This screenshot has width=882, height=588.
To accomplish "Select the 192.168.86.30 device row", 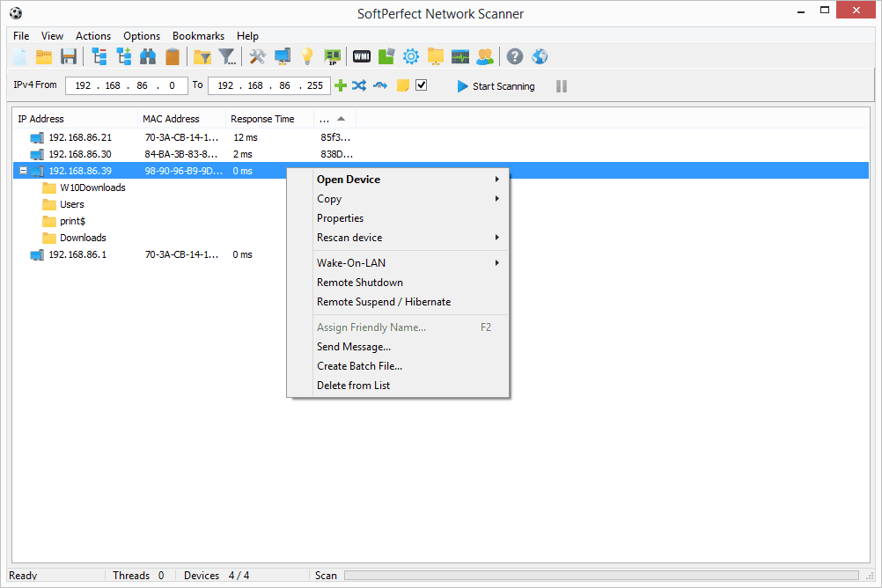I will click(x=441, y=154).
